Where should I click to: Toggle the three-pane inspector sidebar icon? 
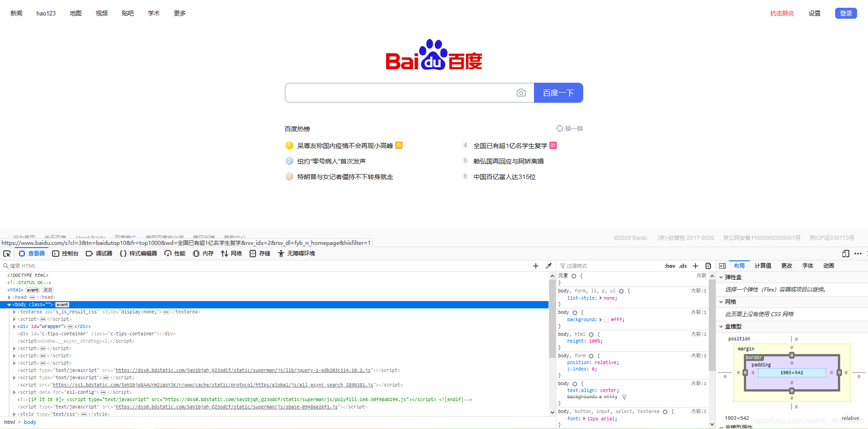[x=722, y=266]
